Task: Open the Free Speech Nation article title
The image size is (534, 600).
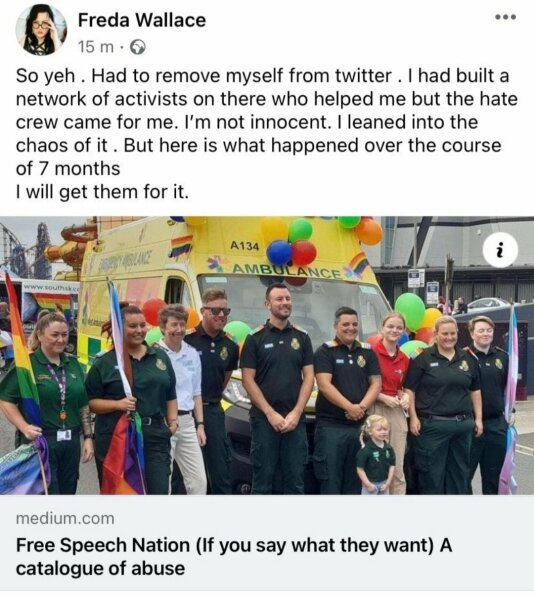Action: click(x=234, y=556)
